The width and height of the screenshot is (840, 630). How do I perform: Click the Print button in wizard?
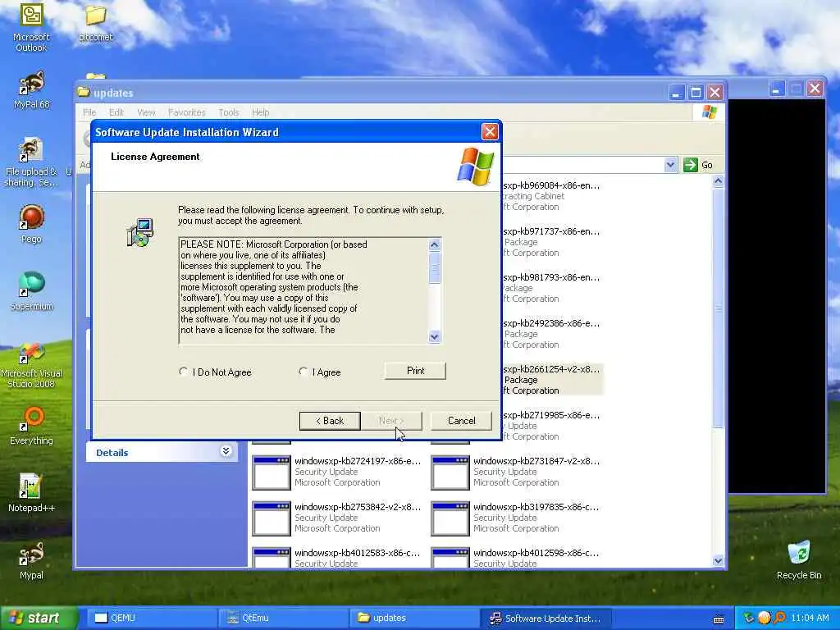(415, 371)
